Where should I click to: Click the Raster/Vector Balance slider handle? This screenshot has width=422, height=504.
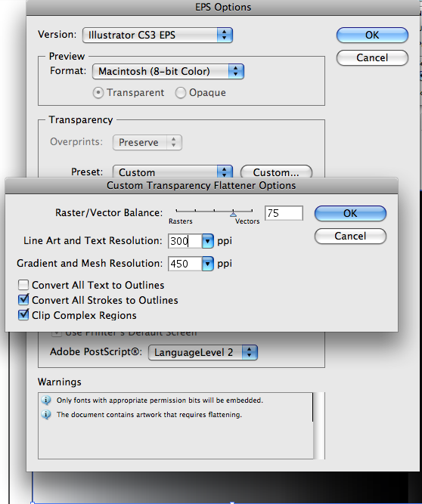[x=234, y=214]
